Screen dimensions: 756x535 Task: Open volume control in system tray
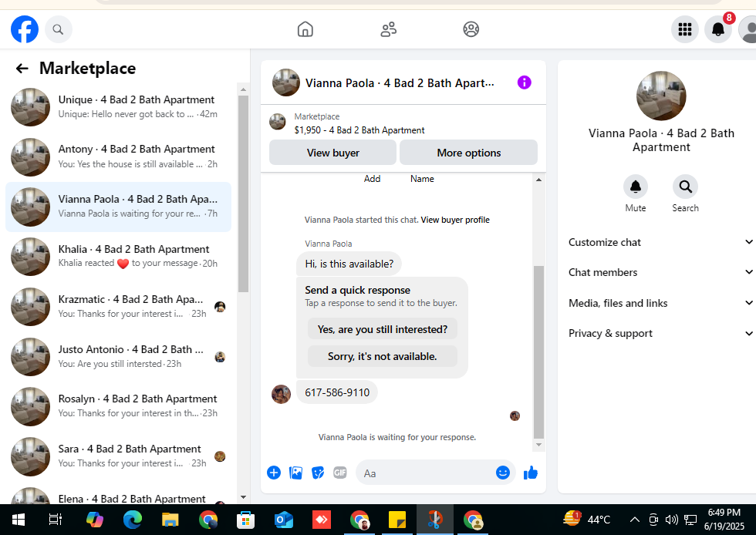point(672,520)
